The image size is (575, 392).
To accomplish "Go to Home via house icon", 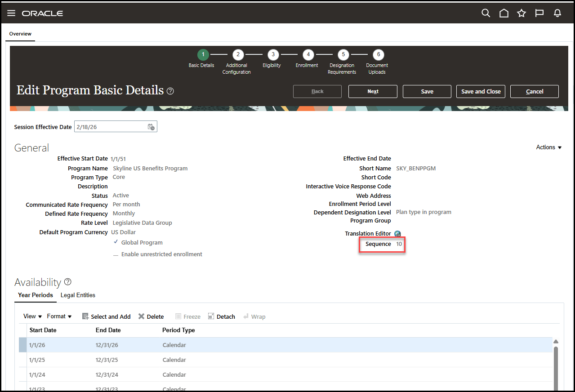I will pos(504,13).
